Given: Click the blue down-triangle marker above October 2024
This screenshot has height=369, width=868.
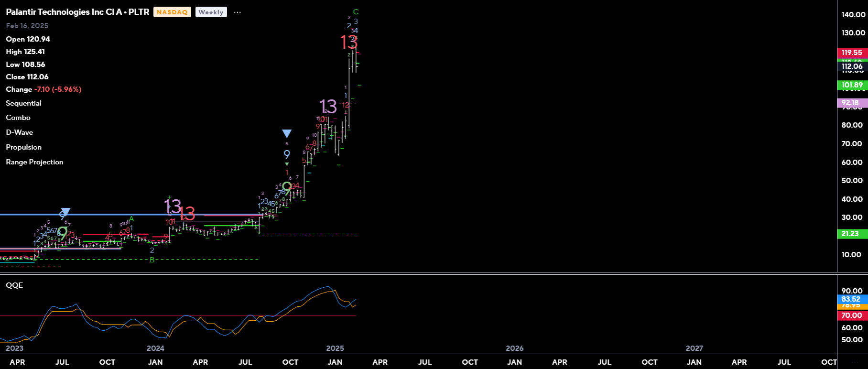Looking at the screenshot, I should (x=287, y=134).
